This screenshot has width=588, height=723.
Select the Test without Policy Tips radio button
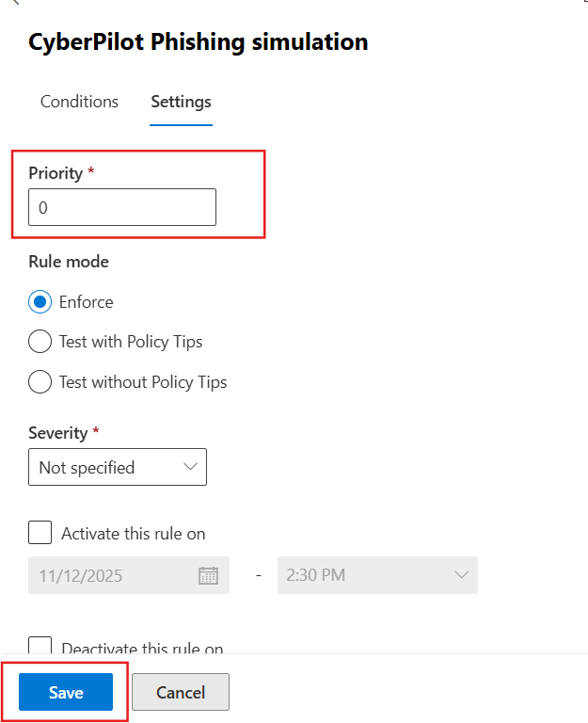pyautogui.click(x=40, y=382)
